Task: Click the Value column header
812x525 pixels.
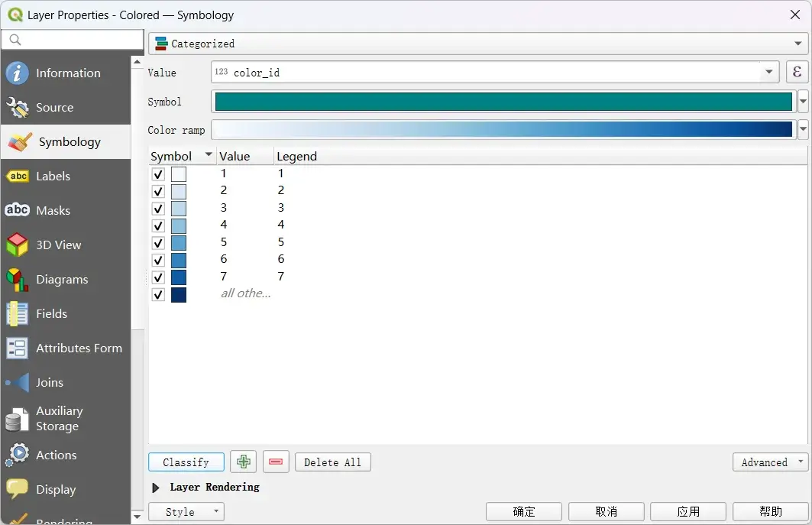Action: 245,156
